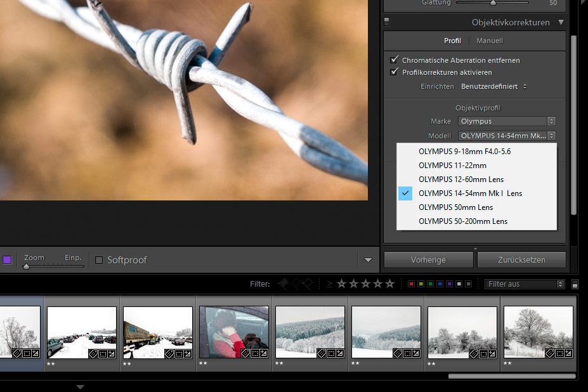Filter by unflagged photos icon

[296, 284]
